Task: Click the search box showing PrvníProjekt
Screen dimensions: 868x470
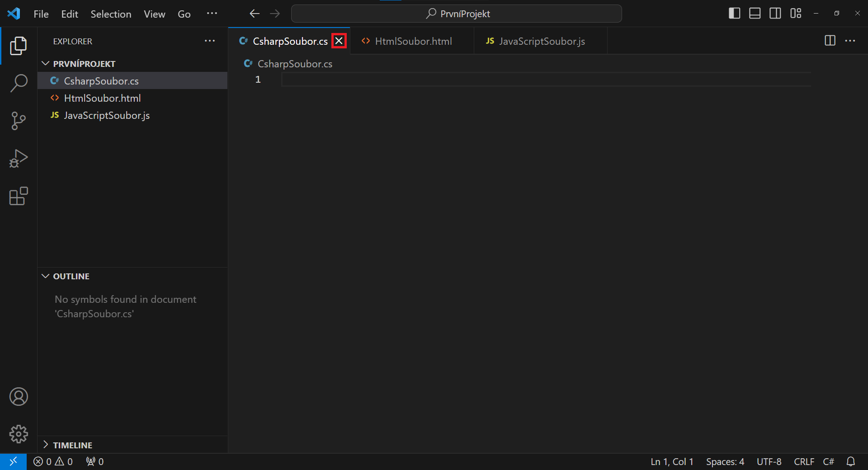Action: coord(457,14)
